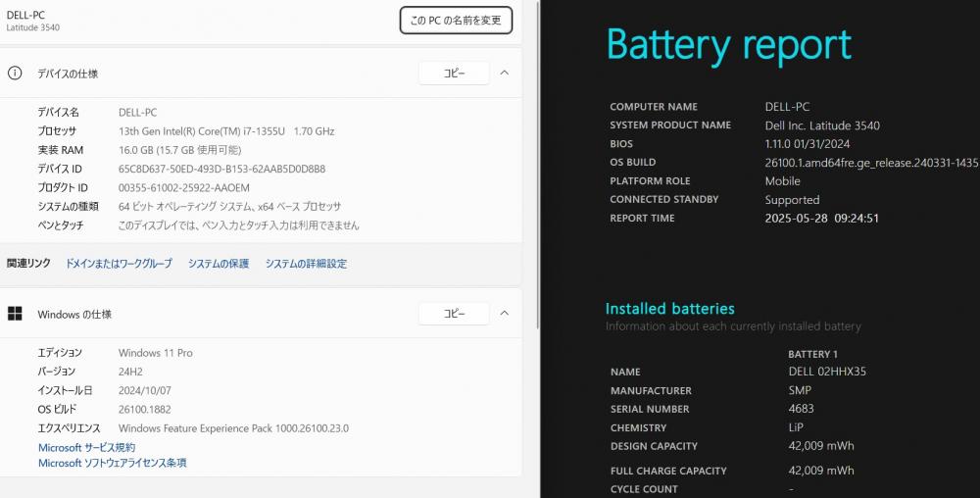Image resolution: width=980 pixels, height=498 pixels.
Task: Select Dell Inc. Latitude 3540 product name
Action: [x=822, y=125]
